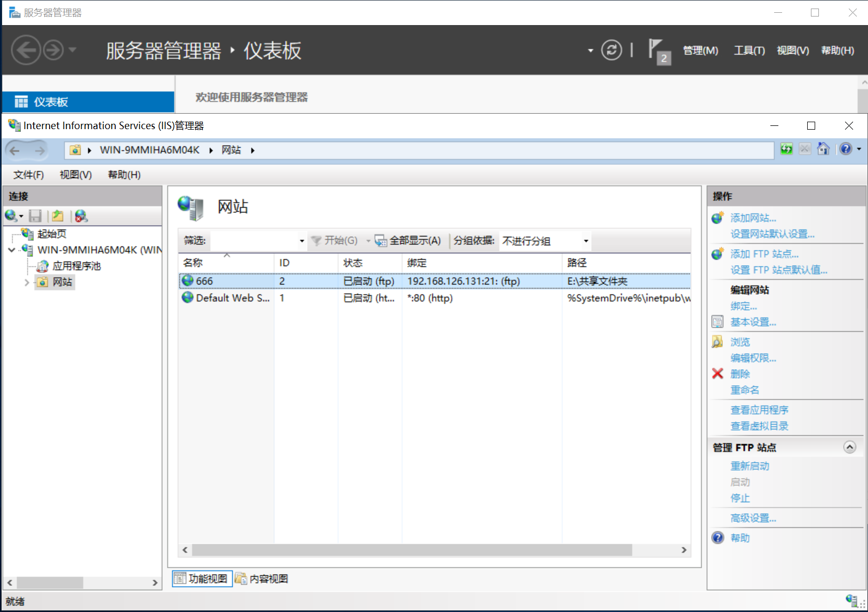Open the 视图(V) menu in IIS

click(x=76, y=174)
